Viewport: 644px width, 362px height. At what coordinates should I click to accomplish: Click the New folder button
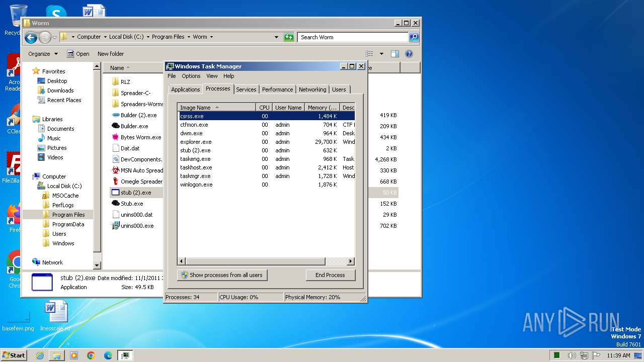[111, 54]
